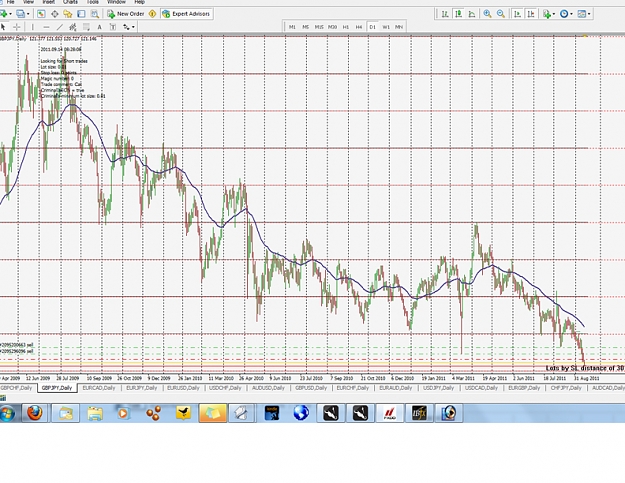625x483 pixels.
Task: Switch chart to M5 timeframe
Action: [x=305, y=27]
